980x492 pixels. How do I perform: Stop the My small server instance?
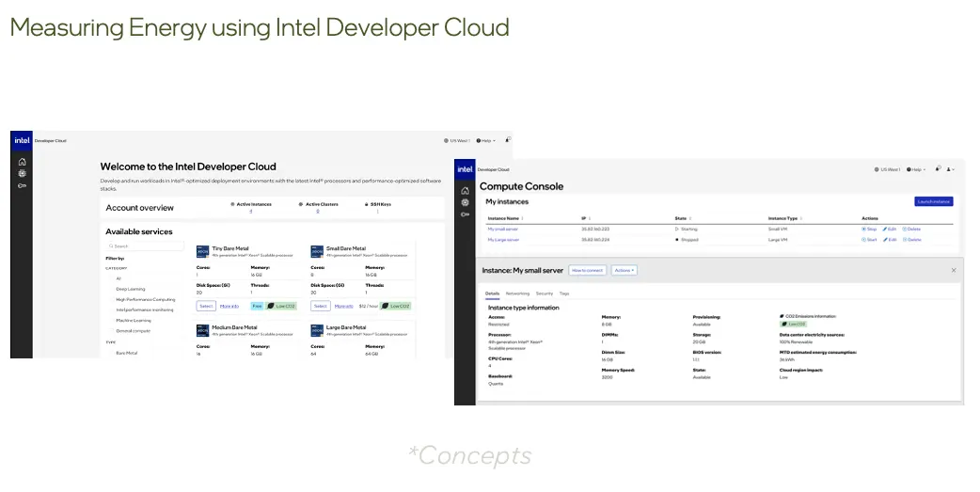point(869,230)
